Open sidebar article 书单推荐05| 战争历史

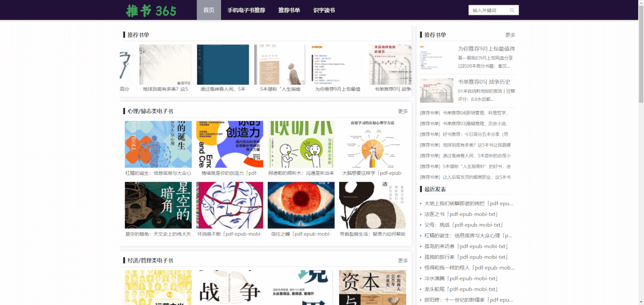point(484,82)
